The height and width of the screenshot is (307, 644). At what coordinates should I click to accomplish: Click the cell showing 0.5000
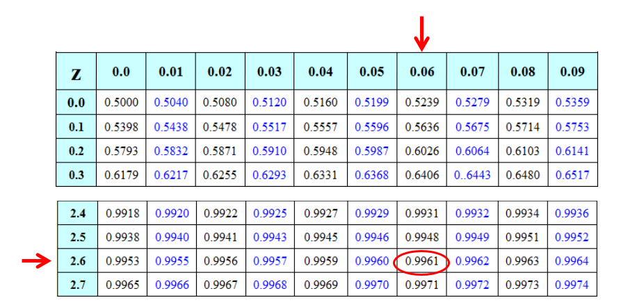pyautogui.click(x=121, y=102)
